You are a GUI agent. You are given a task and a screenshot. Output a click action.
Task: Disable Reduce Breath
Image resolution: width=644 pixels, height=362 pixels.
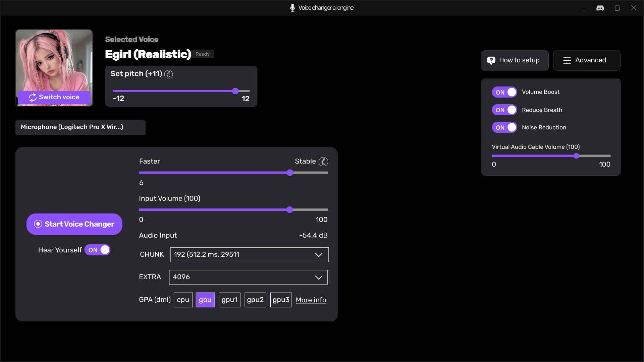click(x=504, y=110)
